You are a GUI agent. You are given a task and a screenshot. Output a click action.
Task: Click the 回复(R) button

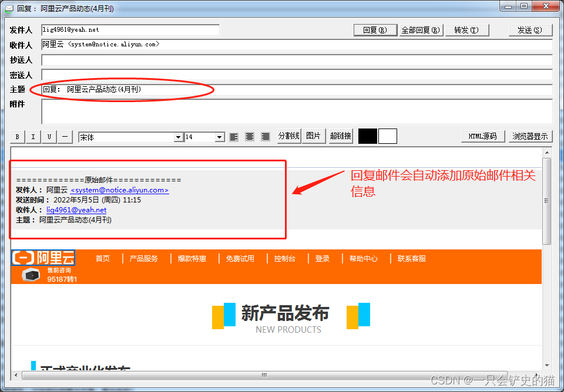tap(375, 30)
